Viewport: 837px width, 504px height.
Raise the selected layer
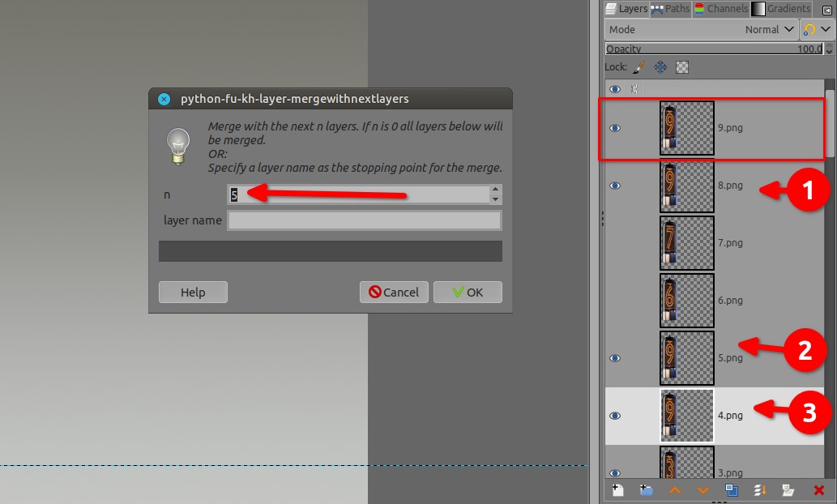[675, 490]
